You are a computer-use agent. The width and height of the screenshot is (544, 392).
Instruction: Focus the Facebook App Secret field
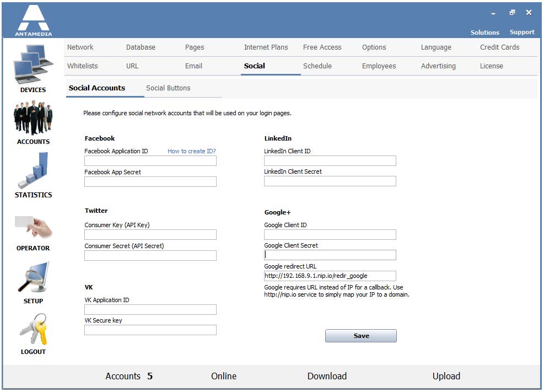click(150, 182)
